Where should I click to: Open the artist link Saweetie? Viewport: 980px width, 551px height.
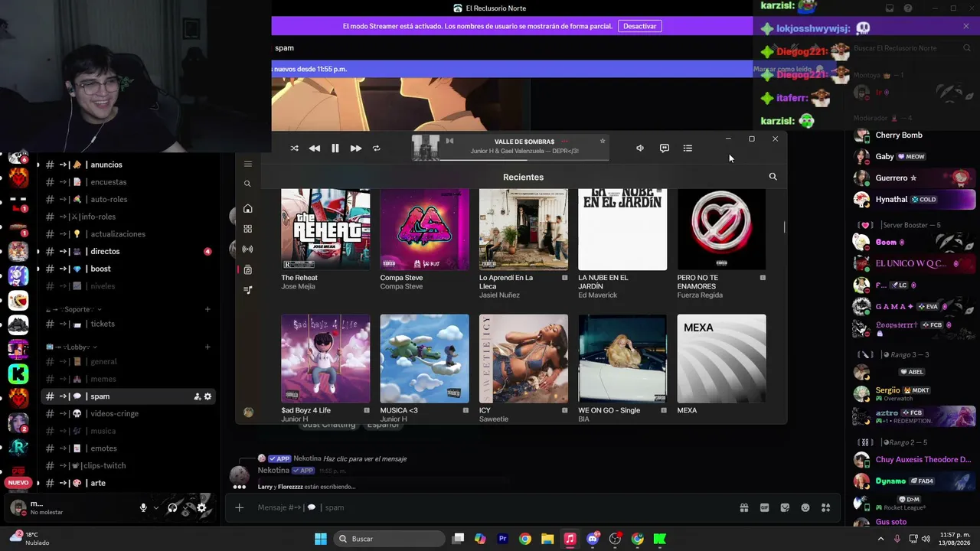tap(494, 419)
